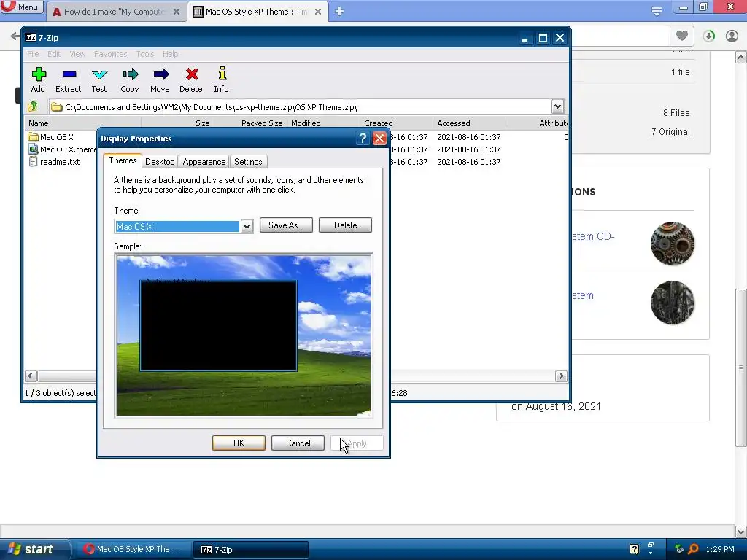747x560 pixels.
Task: Click the orange magnifier tray icon
Action: [x=693, y=549]
